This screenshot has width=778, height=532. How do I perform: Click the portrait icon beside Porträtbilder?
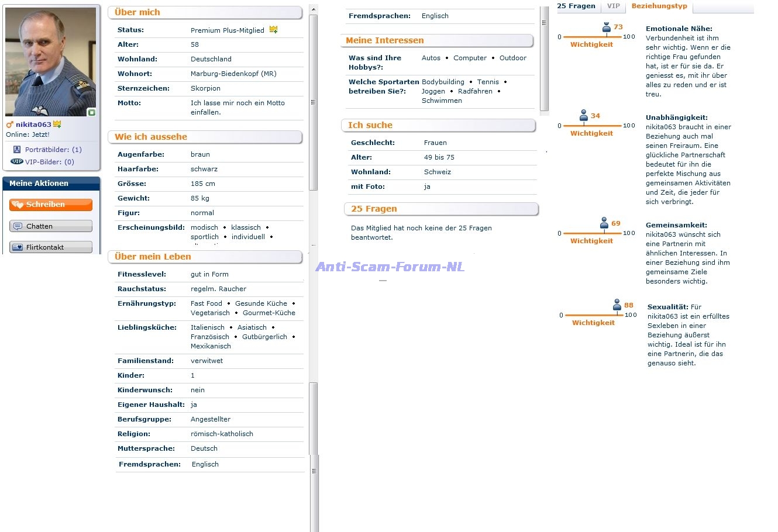pyautogui.click(x=17, y=150)
